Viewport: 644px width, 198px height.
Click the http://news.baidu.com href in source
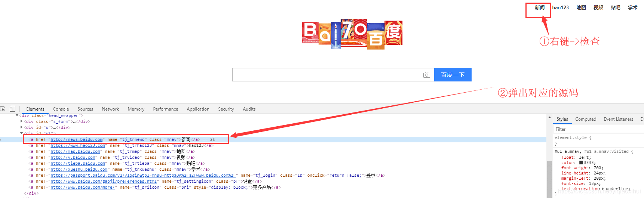77,139
